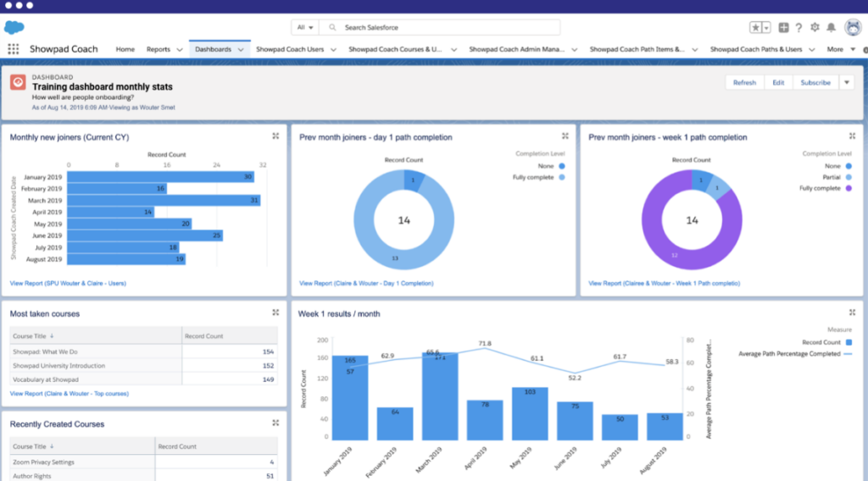
Task: Expand Showpad Coach Users tab chevron
Action: click(333, 50)
